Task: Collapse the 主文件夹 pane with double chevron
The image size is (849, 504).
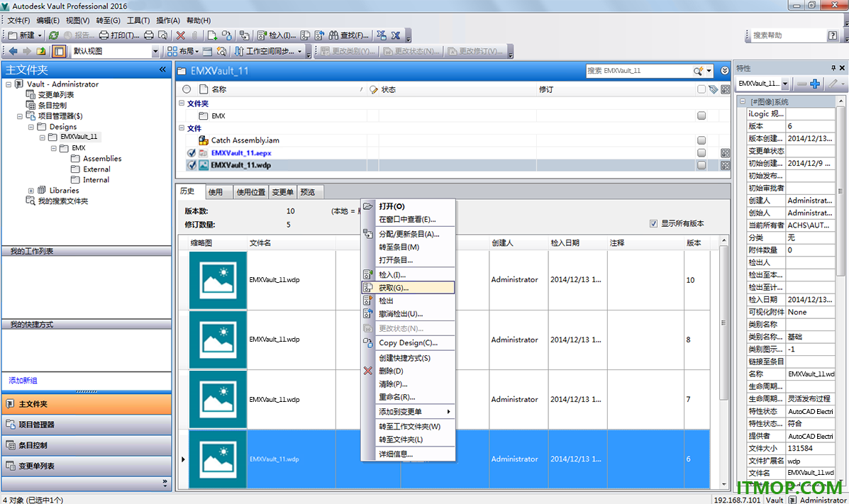Action: [x=162, y=69]
